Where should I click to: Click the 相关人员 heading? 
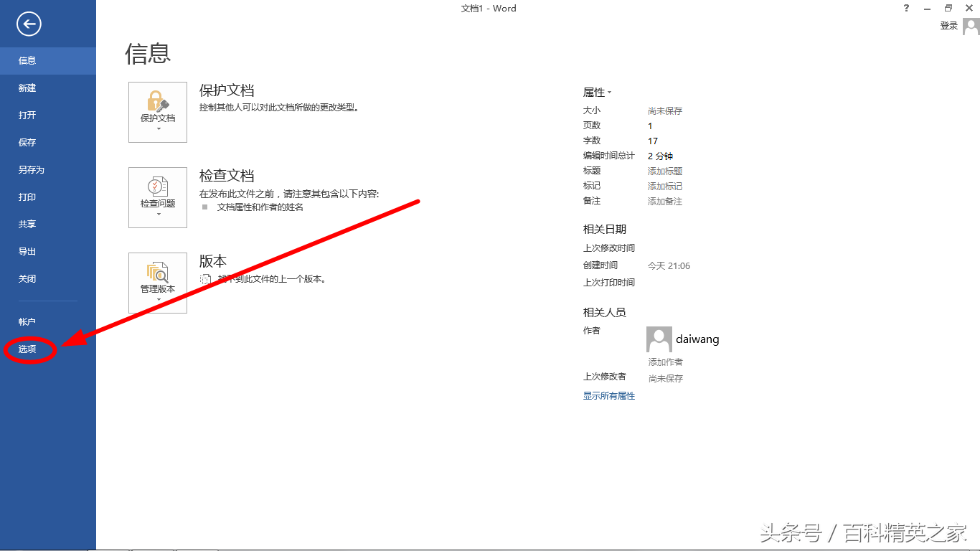tap(605, 313)
